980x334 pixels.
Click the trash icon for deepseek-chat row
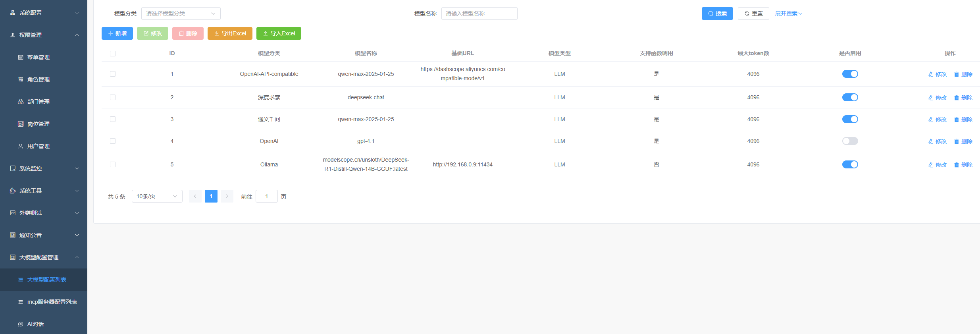[x=957, y=98]
